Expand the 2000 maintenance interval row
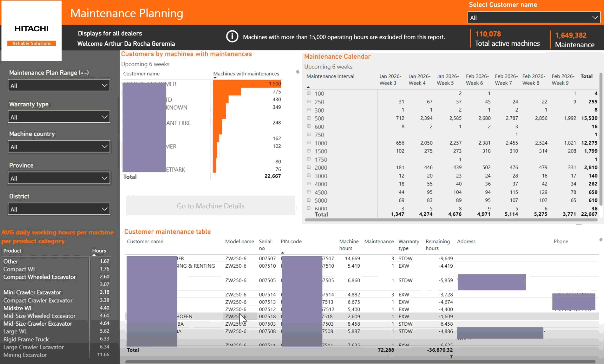 (x=309, y=167)
